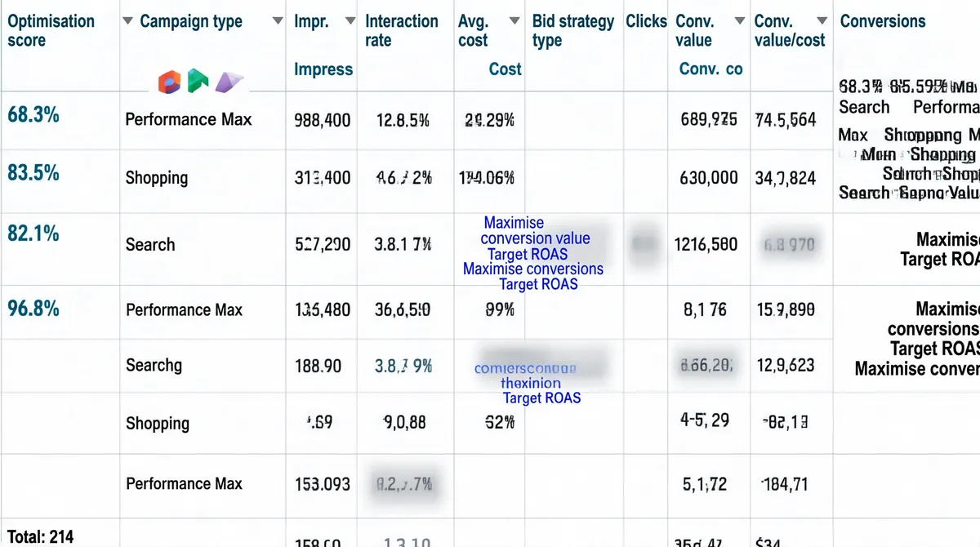Select the 82.1% optimisation score
The width and height of the screenshot is (980, 547).
33,233
